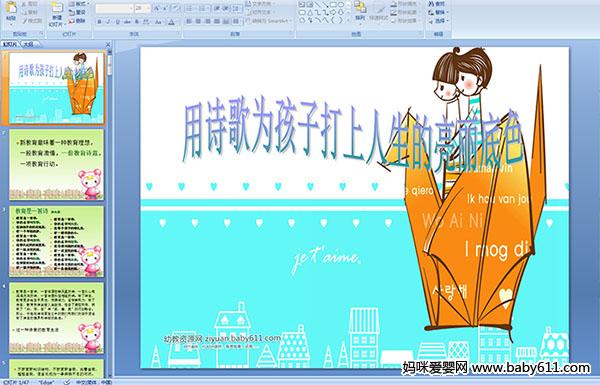Screen dimensions: 600x385
Task: Click the Grow Font icon
Action: tap(156, 8)
